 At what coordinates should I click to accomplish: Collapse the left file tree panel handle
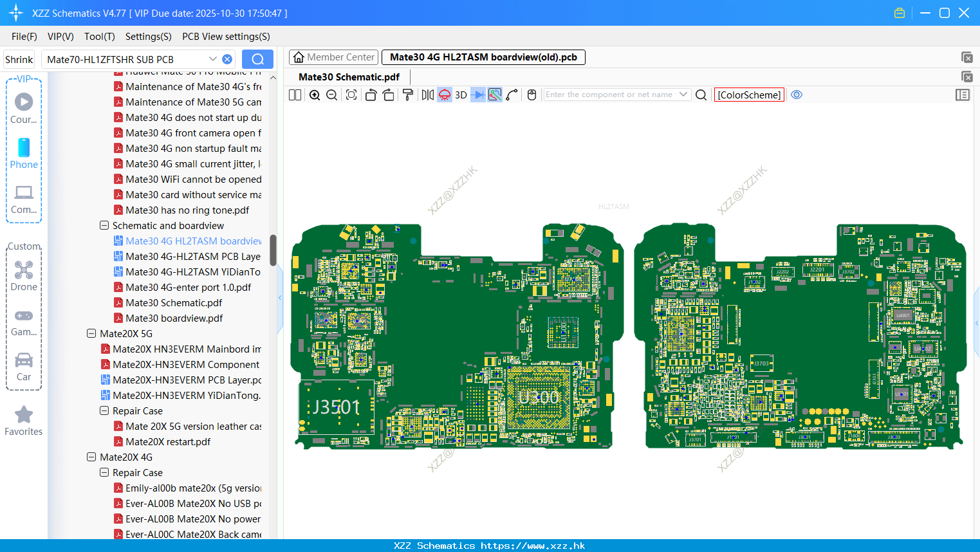(x=280, y=297)
